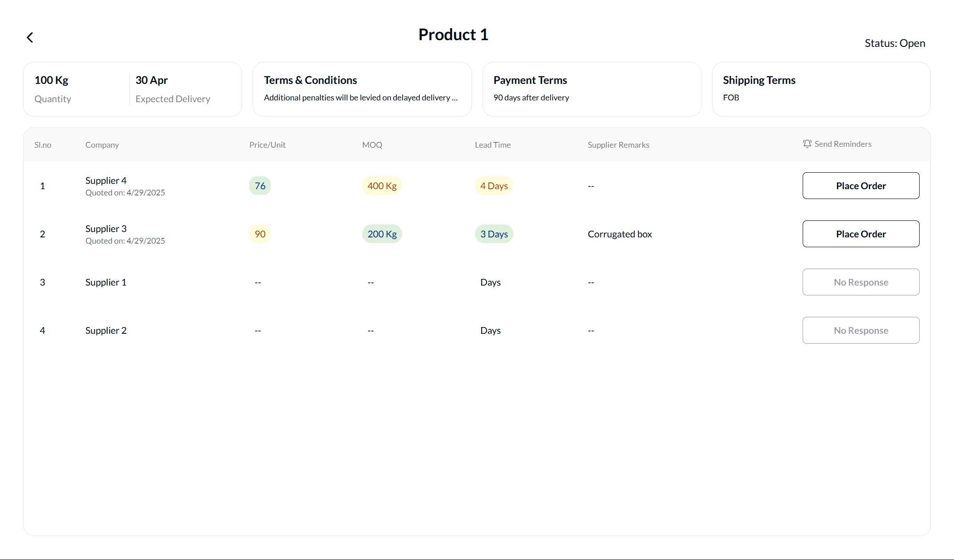
Task: Sort by Price/Unit column header
Action: (267, 145)
